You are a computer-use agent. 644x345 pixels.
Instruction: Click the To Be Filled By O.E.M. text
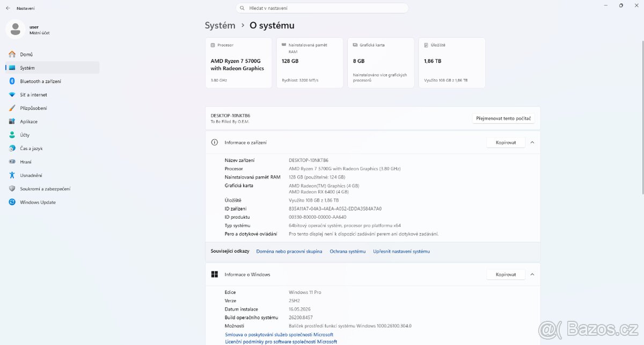tap(230, 121)
